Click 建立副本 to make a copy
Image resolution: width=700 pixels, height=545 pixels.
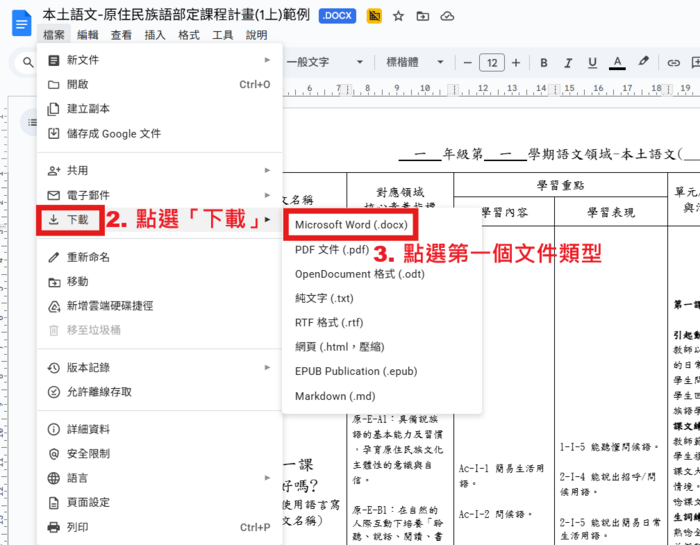[x=88, y=109]
